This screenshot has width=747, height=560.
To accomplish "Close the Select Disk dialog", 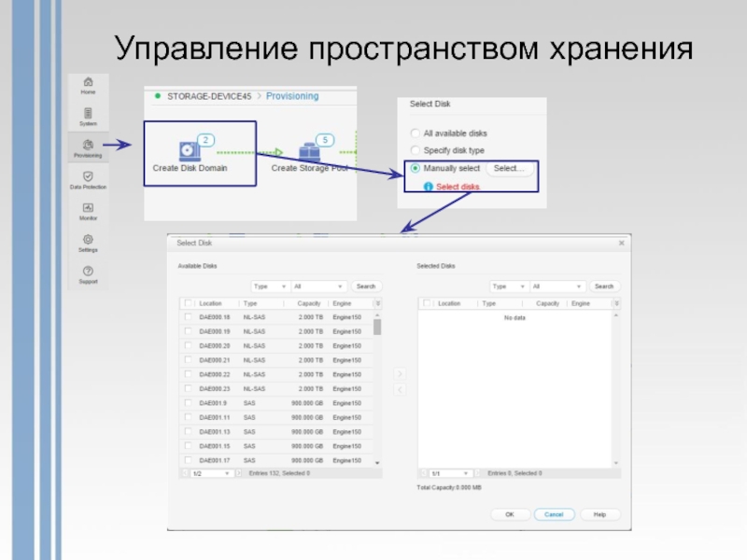I will coord(621,243).
